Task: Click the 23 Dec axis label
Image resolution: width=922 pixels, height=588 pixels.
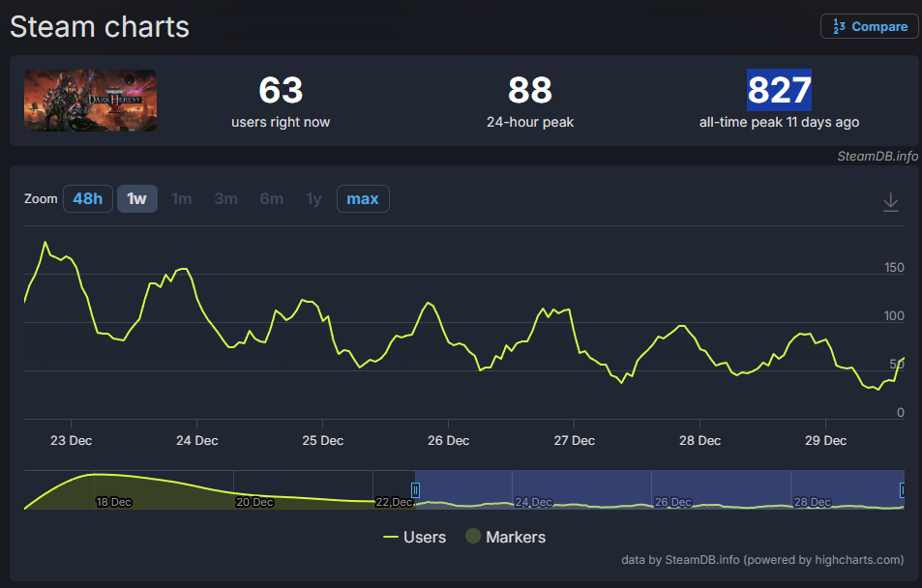Action: pyautogui.click(x=72, y=440)
